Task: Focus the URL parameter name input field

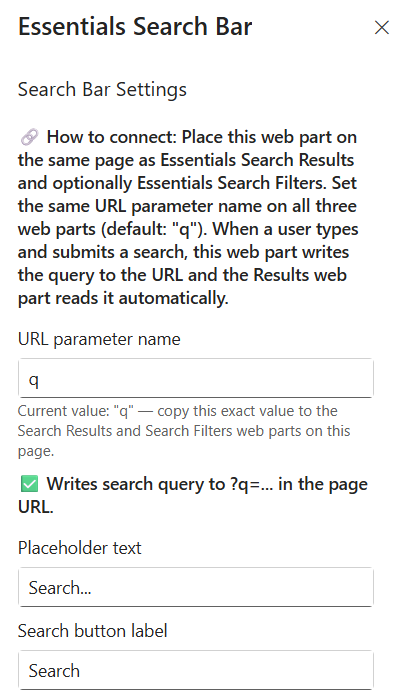Action: [196, 378]
